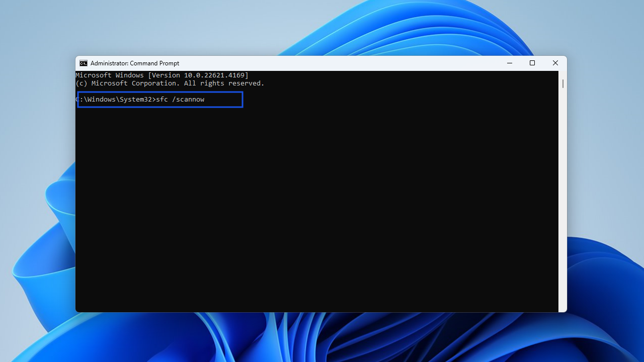Click the 'Administrator: Command Prompt' title text
The image size is (644, 362).
(x=135, y=63)
